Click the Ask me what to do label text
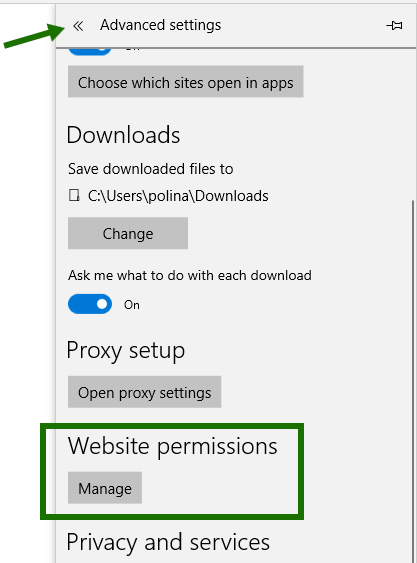The image size is (417, 563). pos(190,275)
